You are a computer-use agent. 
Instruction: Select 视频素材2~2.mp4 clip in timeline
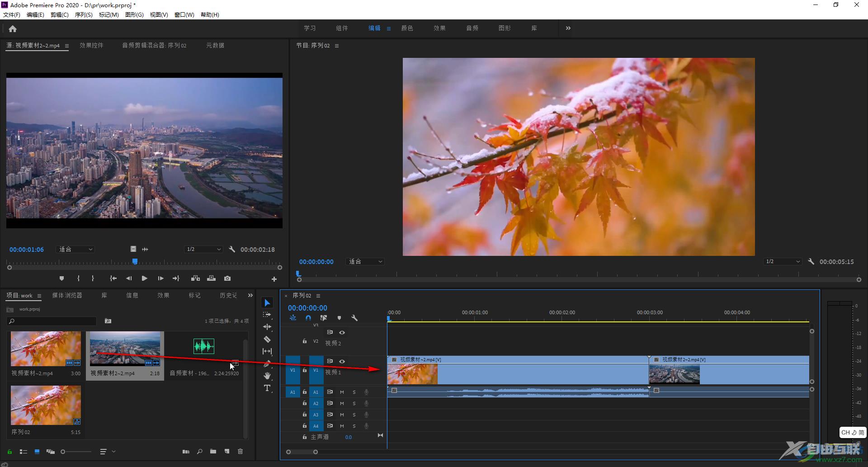[729, 370]
